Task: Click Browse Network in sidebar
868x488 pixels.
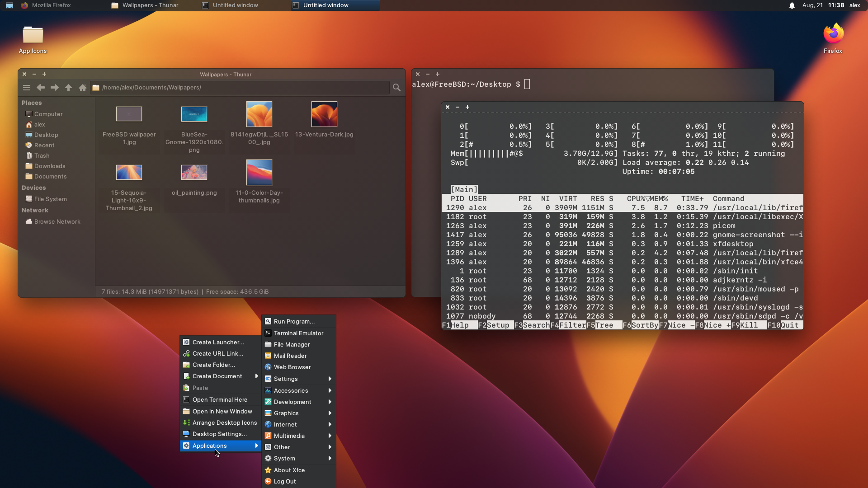Action: pyautogui.click(x=57, y=222)
